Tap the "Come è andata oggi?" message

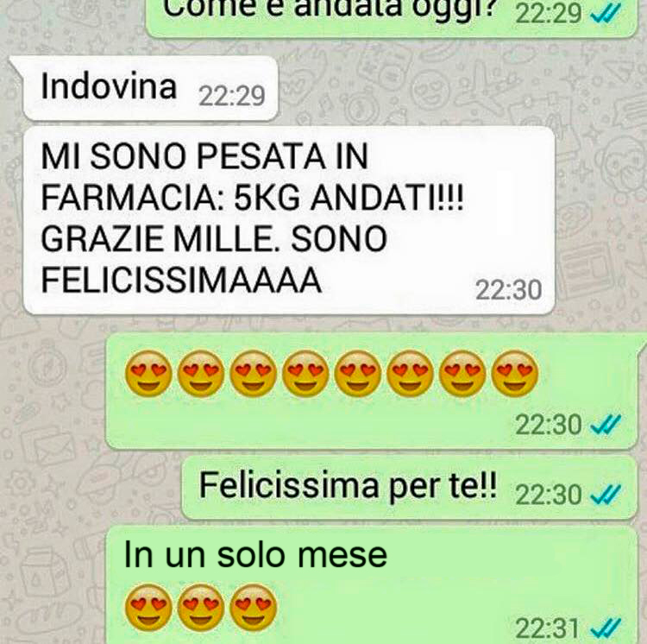391,16
